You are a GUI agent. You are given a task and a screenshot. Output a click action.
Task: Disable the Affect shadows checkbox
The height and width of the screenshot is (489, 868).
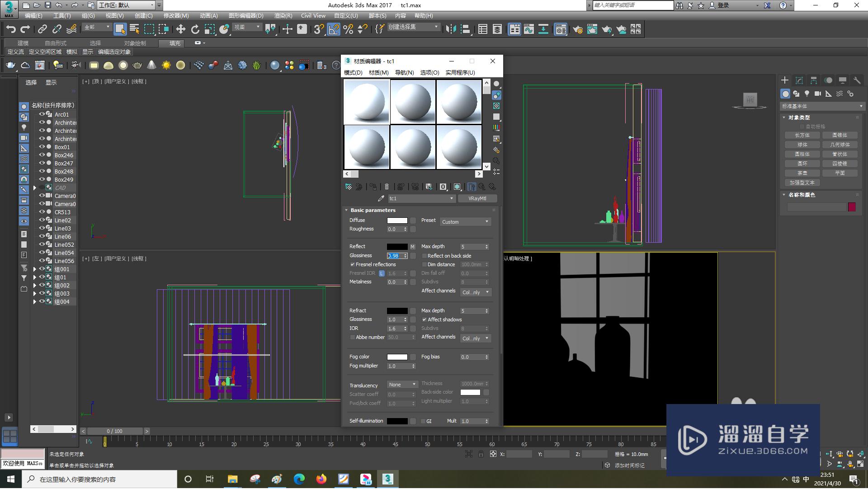point(425,320)
